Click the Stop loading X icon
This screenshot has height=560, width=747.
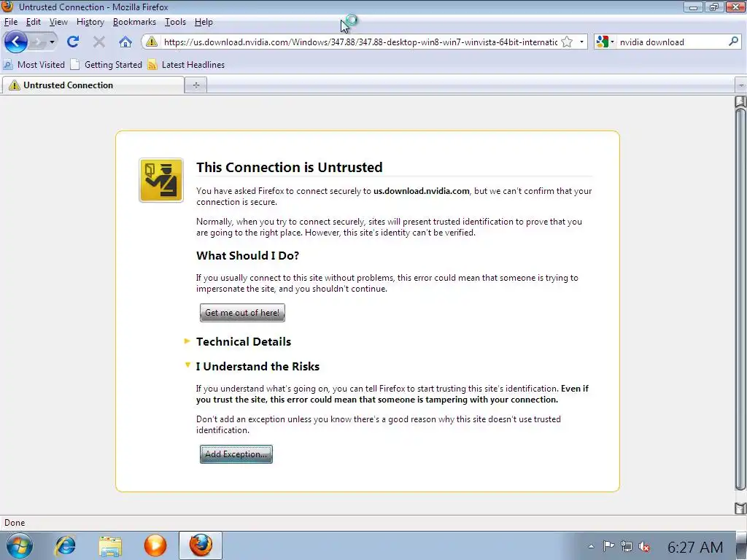pos(99,42)
